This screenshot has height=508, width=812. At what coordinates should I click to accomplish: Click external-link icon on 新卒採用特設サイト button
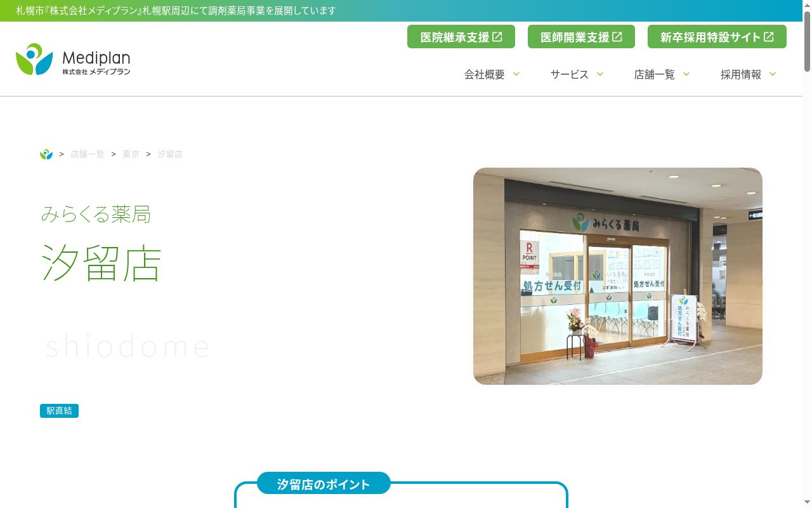[x=769, y=37]
